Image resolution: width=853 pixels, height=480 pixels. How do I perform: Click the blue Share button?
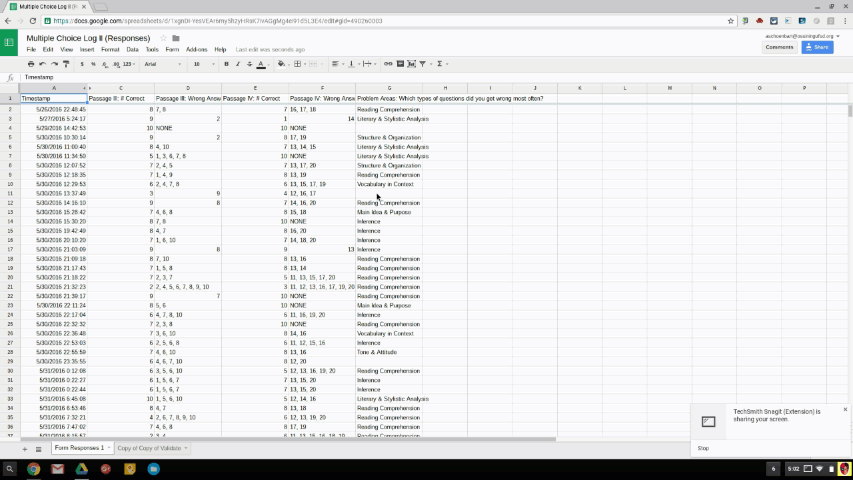pos(817,47)
